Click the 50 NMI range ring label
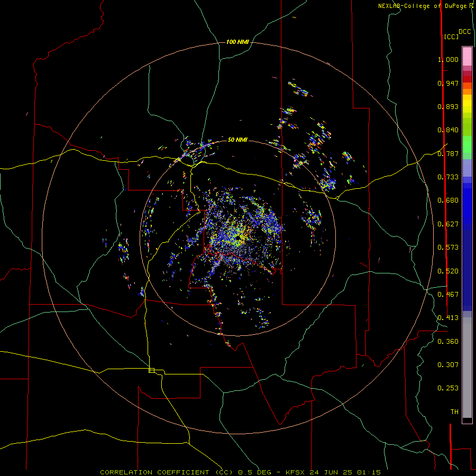 point(237,140)
